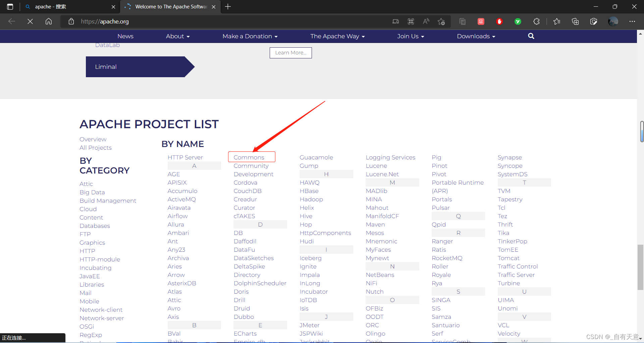The image size is (644, 343).
Task: Click the scrollbar up arrow
Action: (640, 34)
